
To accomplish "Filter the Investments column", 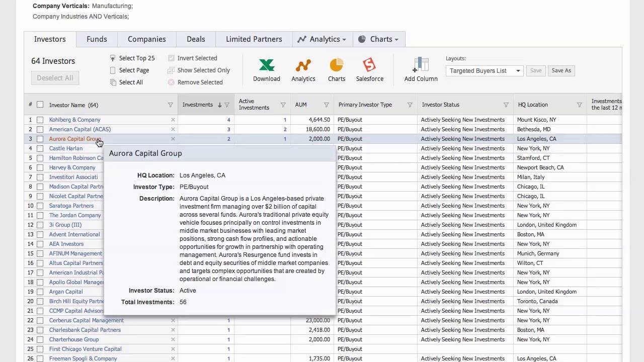I will coord(227,105).
